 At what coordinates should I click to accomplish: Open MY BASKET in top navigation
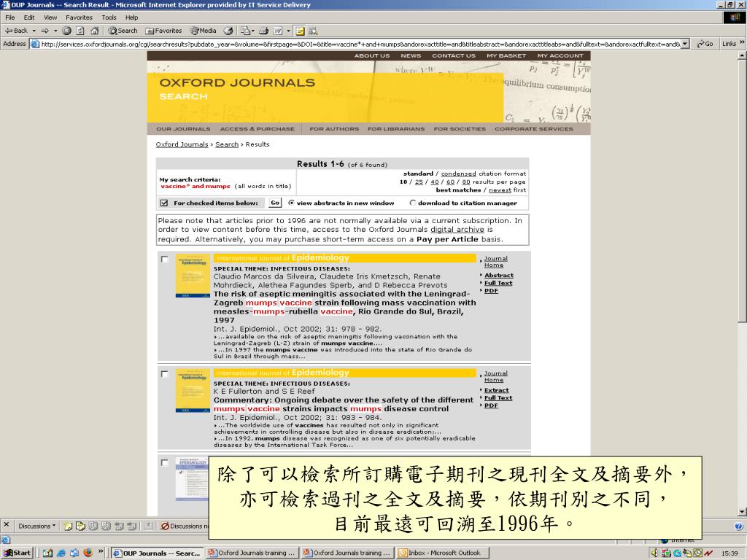[x=506, y=55]
